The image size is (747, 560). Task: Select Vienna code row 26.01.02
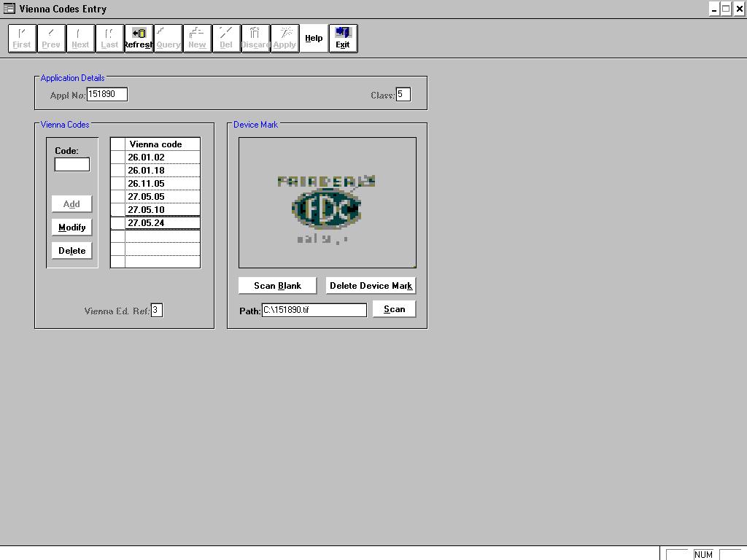162,157
